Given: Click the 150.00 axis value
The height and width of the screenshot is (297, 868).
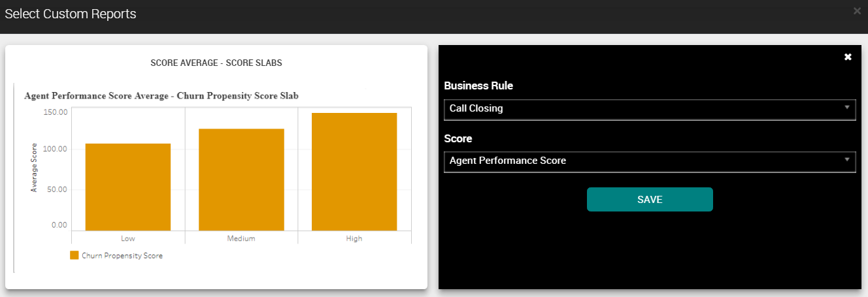Looking at the screenshot, I should pos(56,112).
